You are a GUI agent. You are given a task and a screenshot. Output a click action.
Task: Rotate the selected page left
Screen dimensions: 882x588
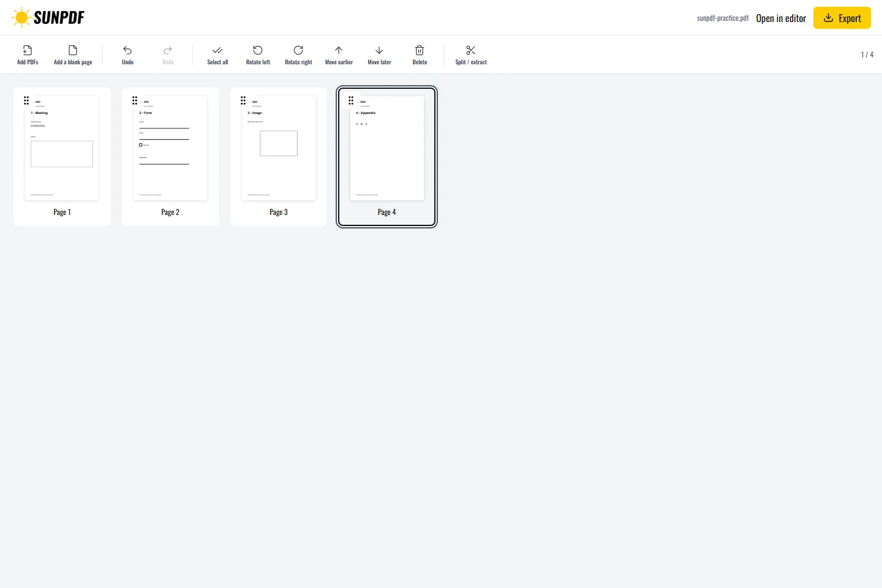pos(258,55)
